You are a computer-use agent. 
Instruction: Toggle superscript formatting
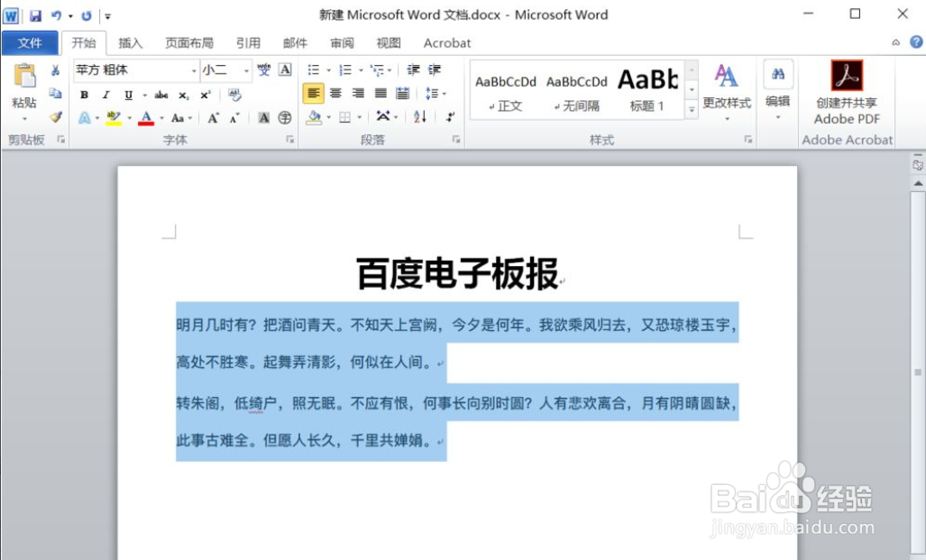click(206, 95)
